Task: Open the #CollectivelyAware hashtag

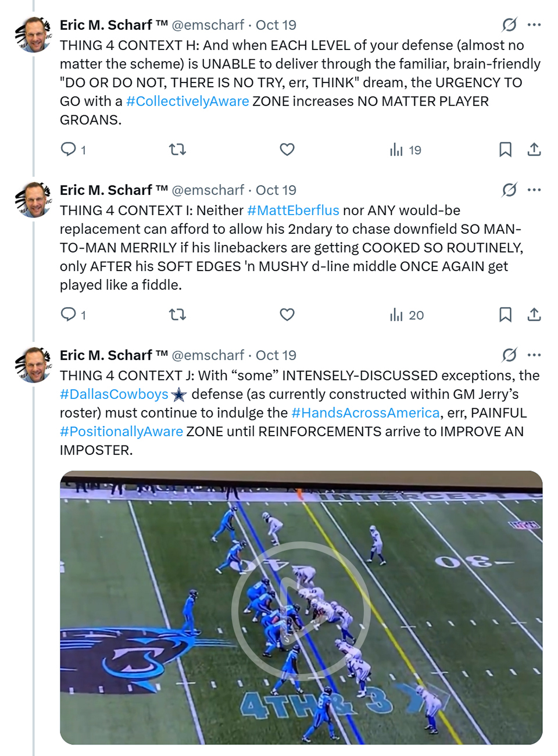Action: tap(187, 101)
